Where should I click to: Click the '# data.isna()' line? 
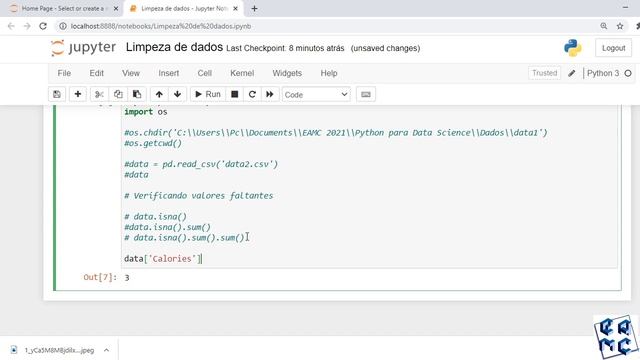point(155,217)
